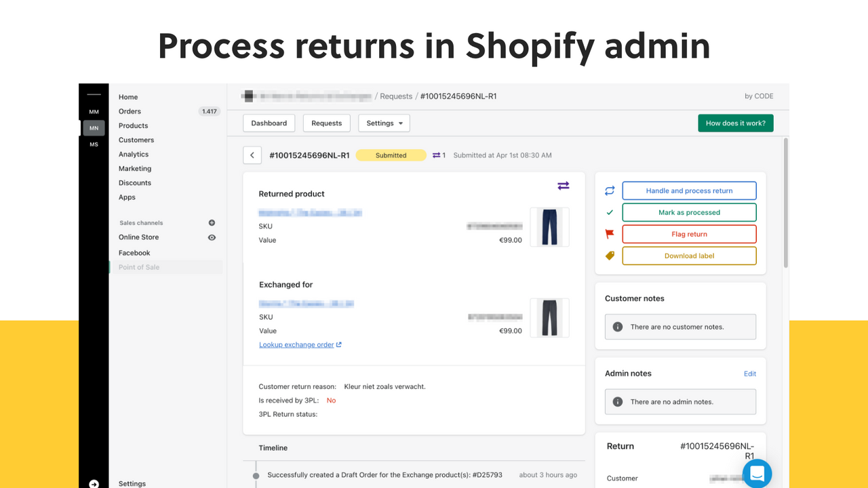Image resolution: width=868 pixels, height=488 pixels.
Task: Click the back arrow beside the return number
Action: point(252,155)
